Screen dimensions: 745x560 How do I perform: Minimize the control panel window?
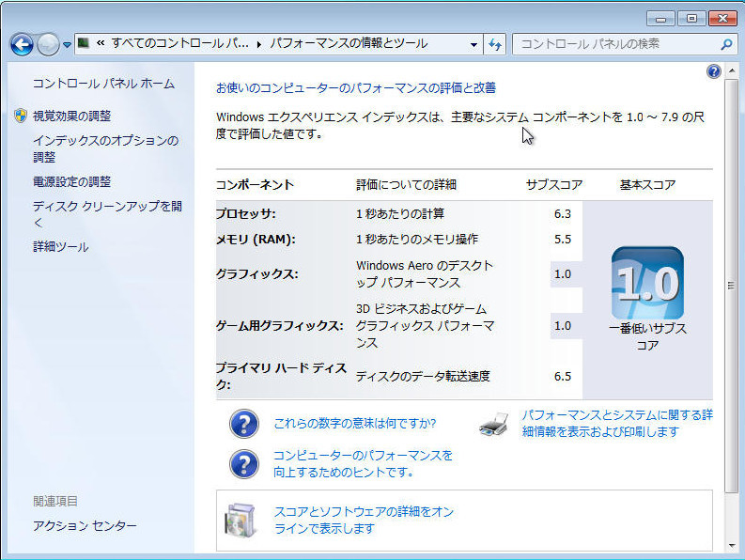(x=660, y=19)
